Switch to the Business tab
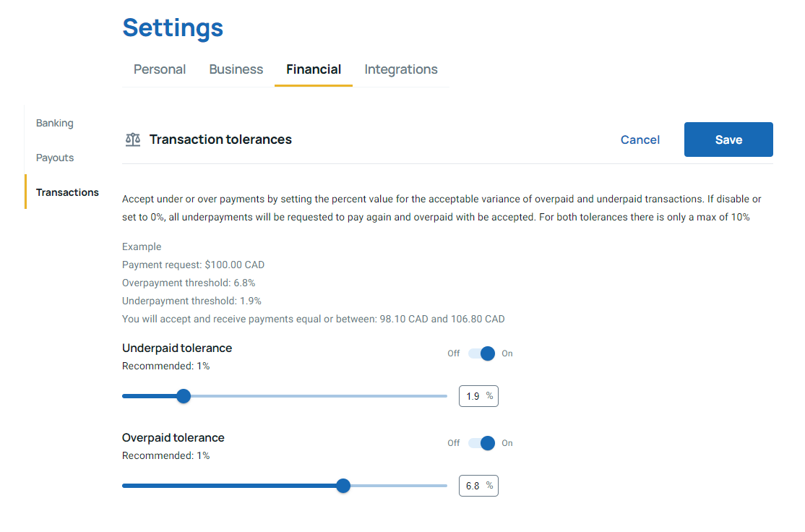This screenshot has width=805, height=532. (236, 69)
